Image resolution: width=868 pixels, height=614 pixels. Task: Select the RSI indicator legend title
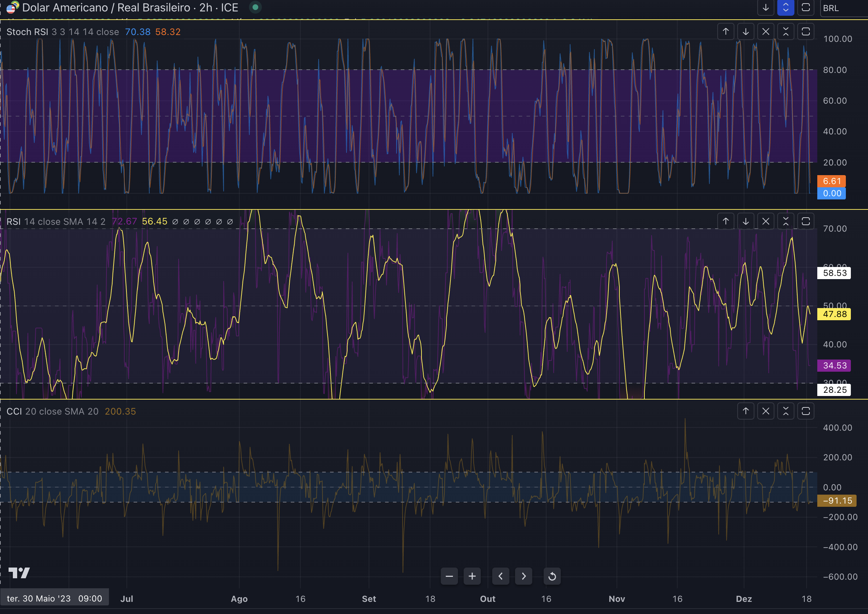pyautogui.click(x=14, y=222)
